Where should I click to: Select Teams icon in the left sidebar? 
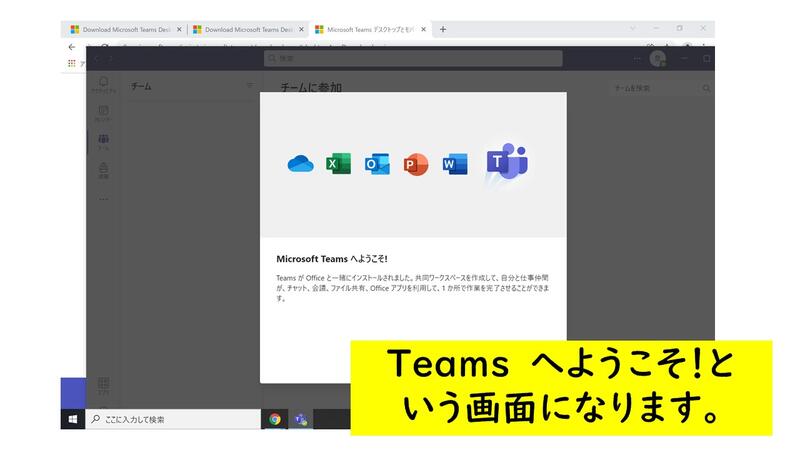coord(103,142)
